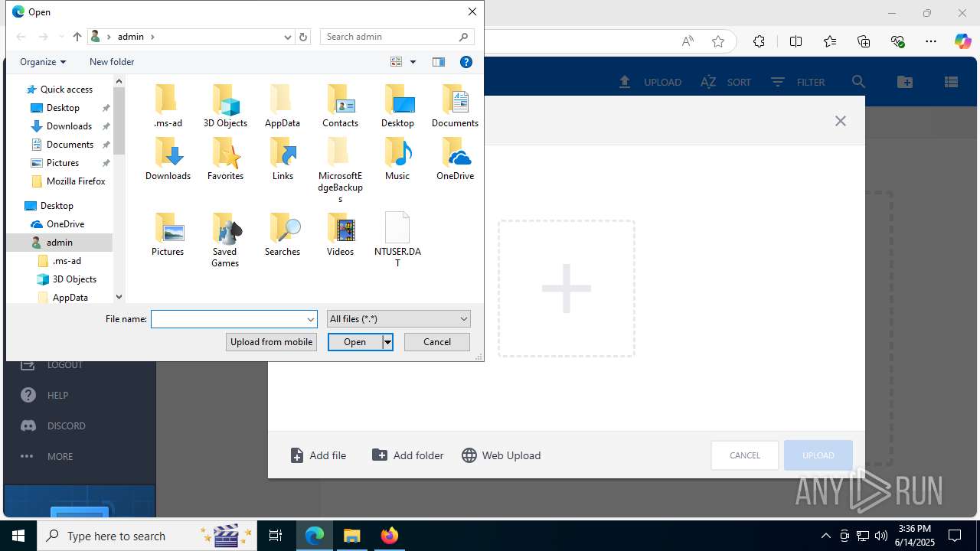Open the Contacts folder
The width and height of the screenshot is (980, 551).
pyautogui.click(x=340, y=106)
